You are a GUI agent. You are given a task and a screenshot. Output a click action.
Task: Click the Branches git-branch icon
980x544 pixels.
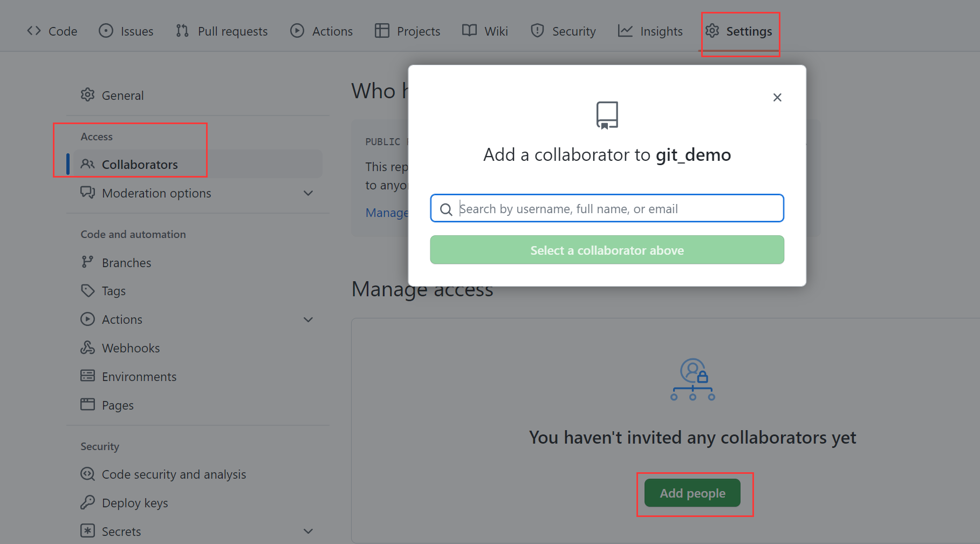[x=87, y=262]
